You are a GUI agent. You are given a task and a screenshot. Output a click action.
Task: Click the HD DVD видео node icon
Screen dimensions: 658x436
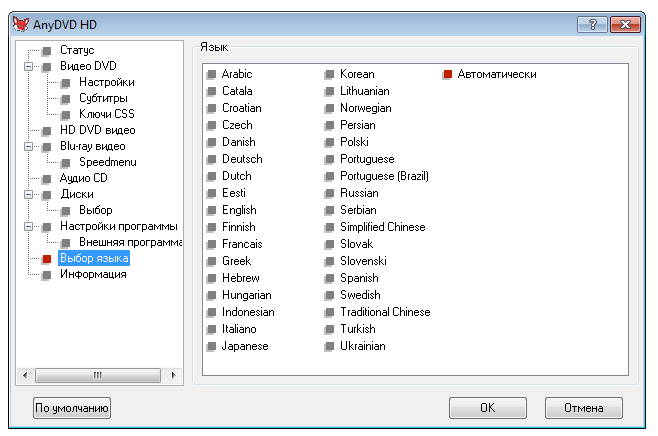(47, 131)
